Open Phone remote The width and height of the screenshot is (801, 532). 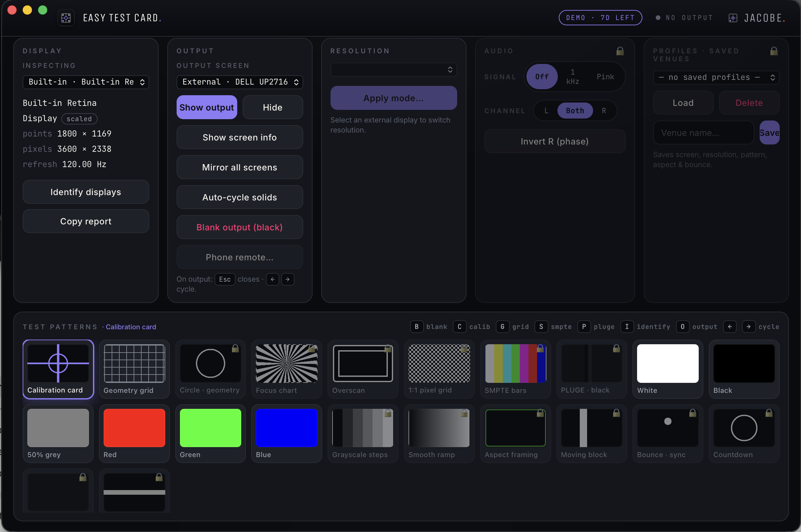point(239,257)
